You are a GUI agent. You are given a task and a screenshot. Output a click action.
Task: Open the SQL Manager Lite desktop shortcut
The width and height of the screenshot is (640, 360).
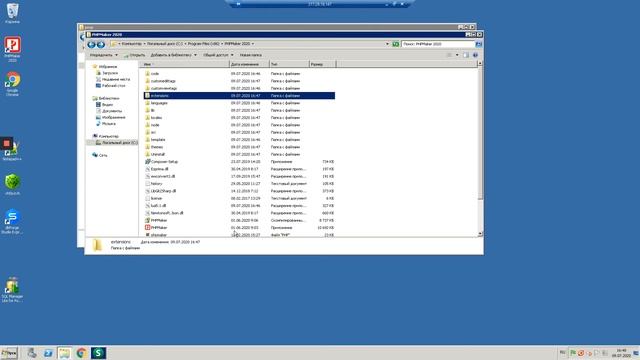12,289
